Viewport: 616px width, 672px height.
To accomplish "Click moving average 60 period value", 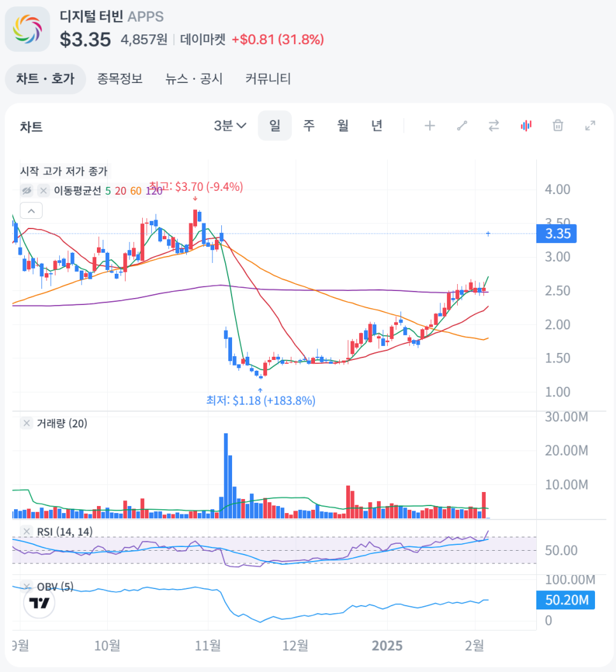I will pos(136,191).
